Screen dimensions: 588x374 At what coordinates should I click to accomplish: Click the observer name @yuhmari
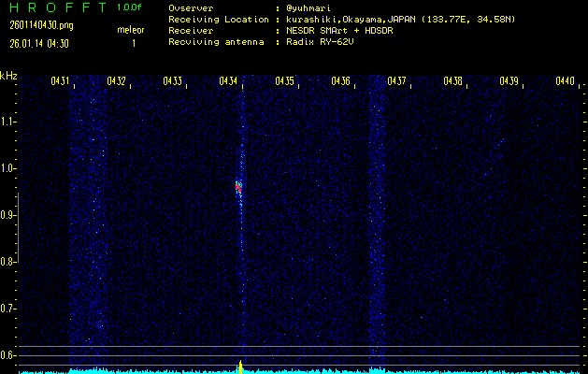pyautogui.click(x=308, y=8)
